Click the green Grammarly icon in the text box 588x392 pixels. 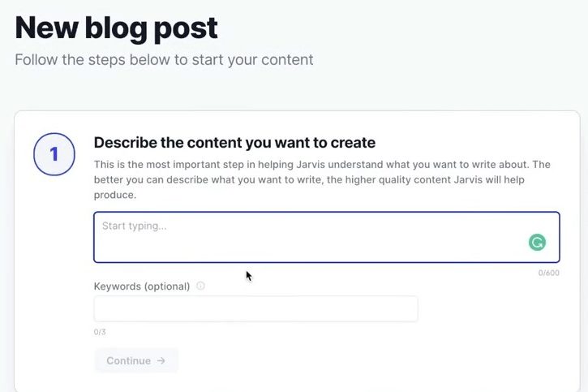pyautogui.click(x=537, y=242)
